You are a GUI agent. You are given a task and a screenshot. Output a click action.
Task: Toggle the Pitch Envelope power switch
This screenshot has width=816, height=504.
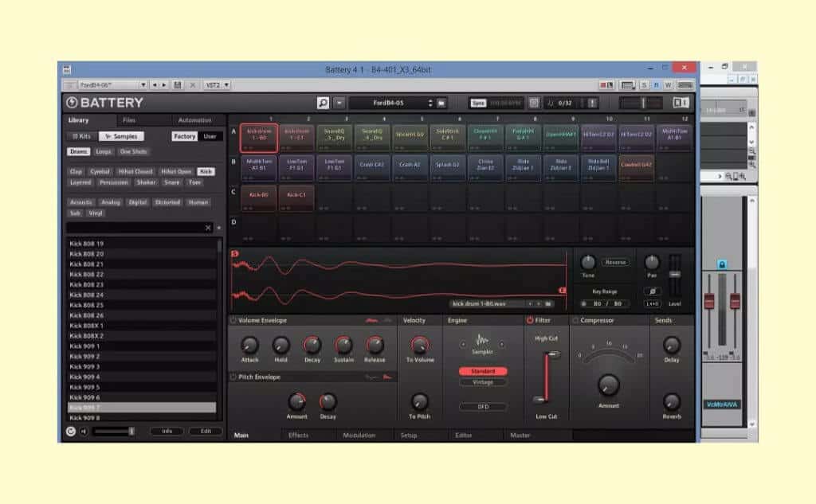coord(233,377)
